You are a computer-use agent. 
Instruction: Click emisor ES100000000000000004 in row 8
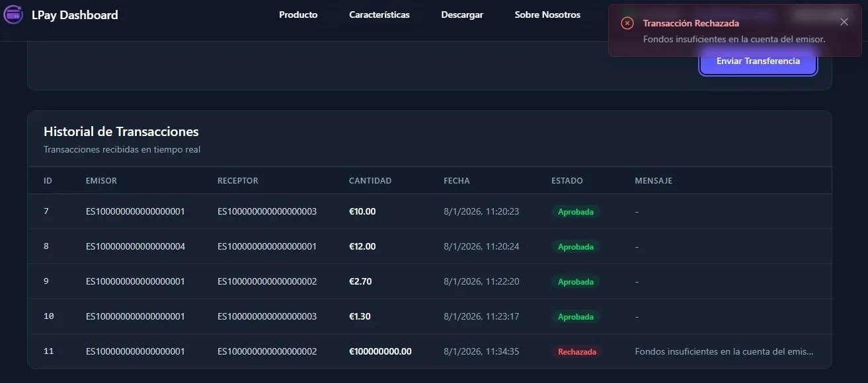click(x=136, y=246)
